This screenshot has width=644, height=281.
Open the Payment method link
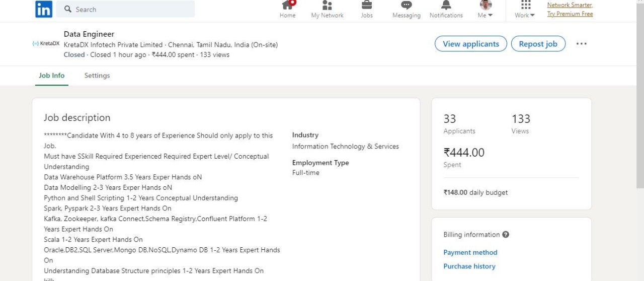tap(470, 252)
